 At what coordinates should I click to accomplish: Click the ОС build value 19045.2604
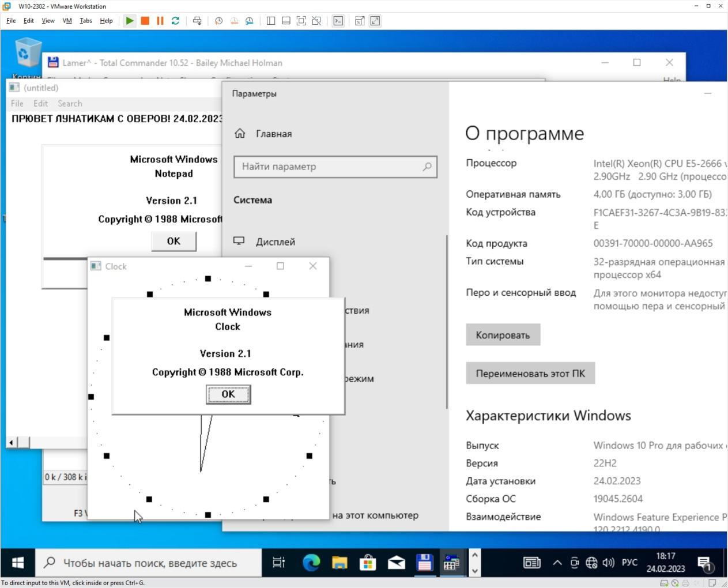[618, 499]
